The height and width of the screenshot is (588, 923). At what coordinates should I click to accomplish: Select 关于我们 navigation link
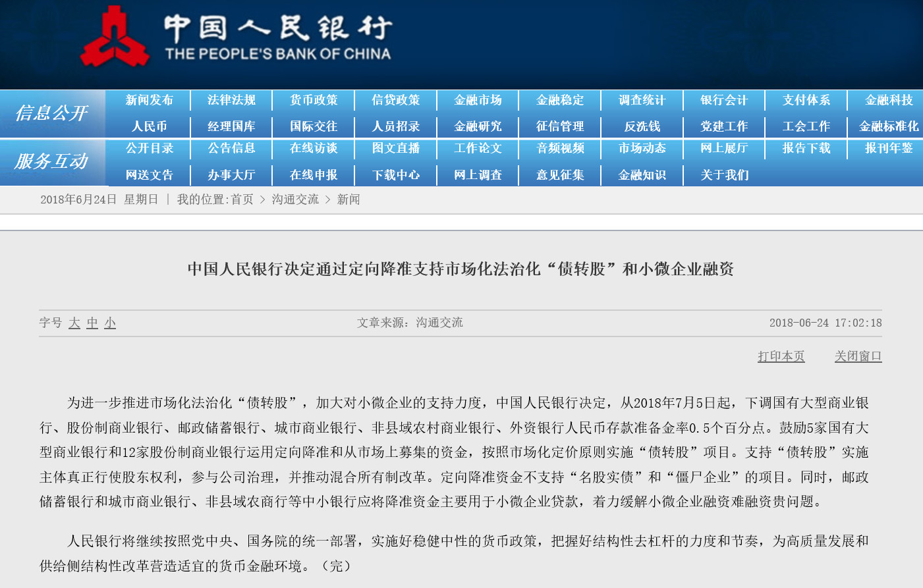(724, 175)
